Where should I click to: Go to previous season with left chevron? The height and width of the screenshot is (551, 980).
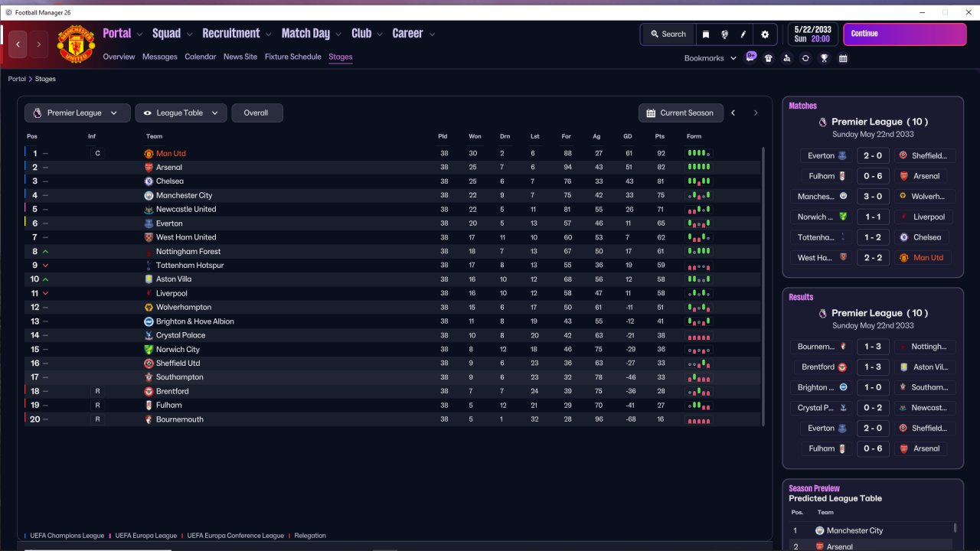[x=733, y=112]
